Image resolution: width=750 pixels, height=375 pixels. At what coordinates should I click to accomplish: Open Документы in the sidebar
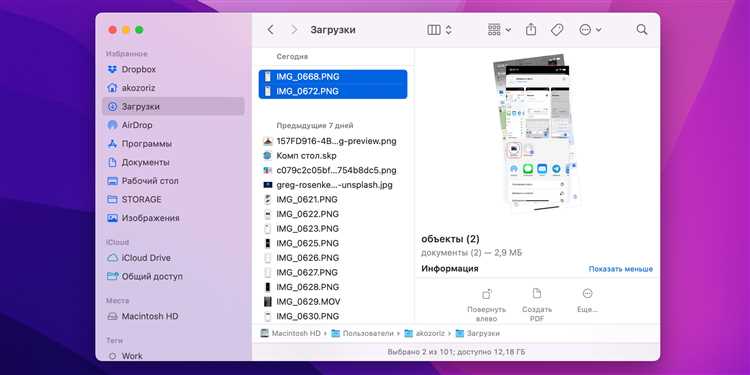tap(173, 162)
